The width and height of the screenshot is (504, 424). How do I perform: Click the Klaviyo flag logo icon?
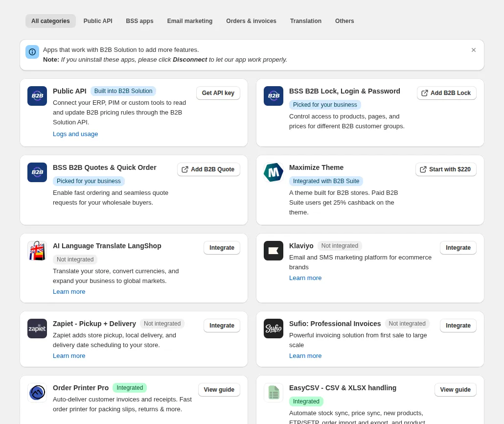(274, 251)
